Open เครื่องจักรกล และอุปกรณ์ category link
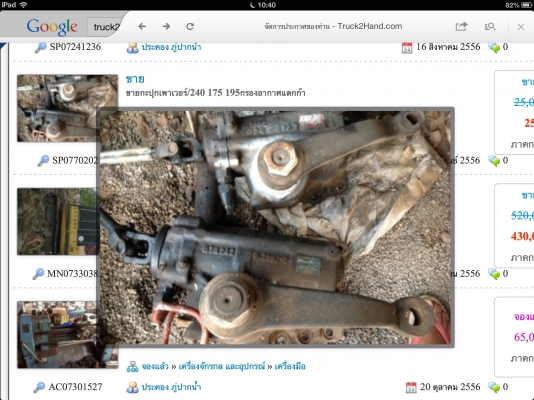This screenshot has height=400, width=534. (222, 366)
